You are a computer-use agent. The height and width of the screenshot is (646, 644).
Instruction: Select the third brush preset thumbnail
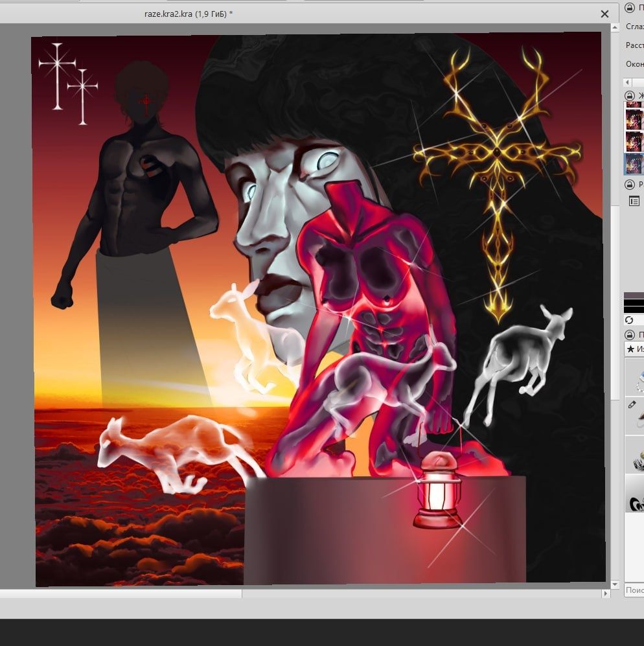click(634, 454)
